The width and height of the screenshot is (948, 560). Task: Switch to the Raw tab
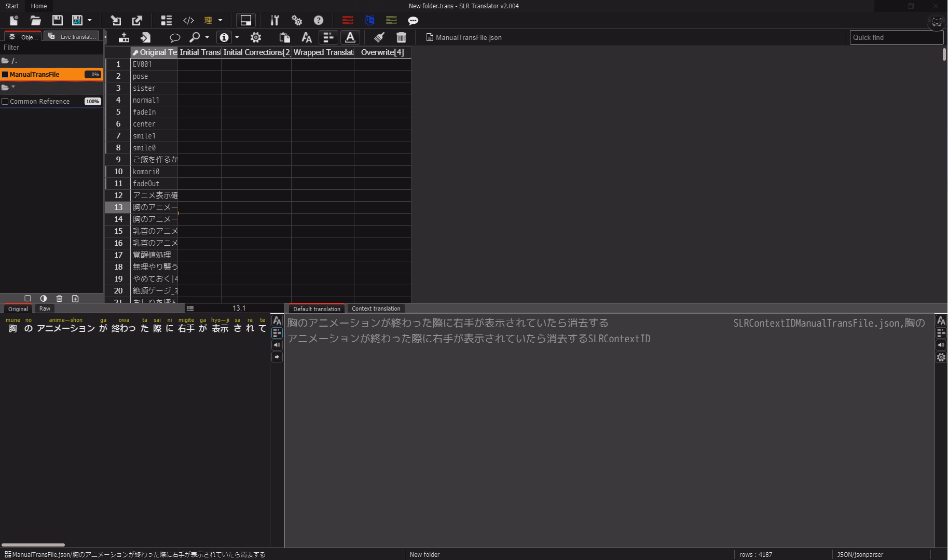(45, 309)
